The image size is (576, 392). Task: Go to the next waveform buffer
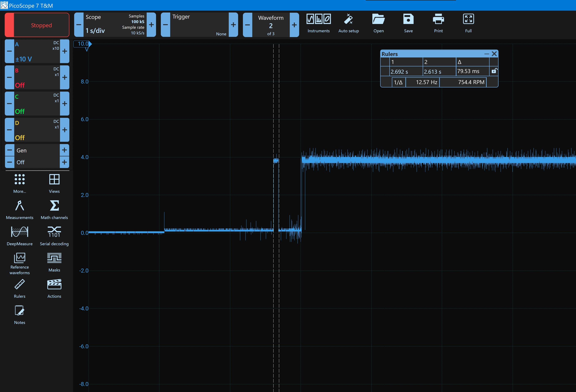click(294, 25)
